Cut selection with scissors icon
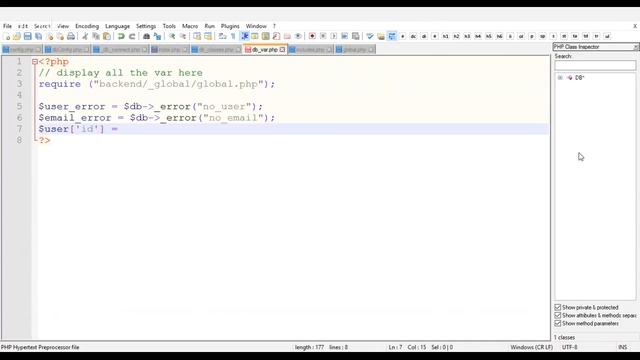Viewport: 640px width, 360px height. click(85, 36)
